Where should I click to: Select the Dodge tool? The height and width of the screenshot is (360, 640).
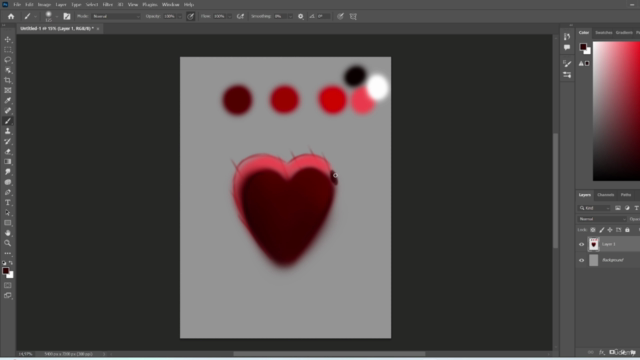pos(8,172)
